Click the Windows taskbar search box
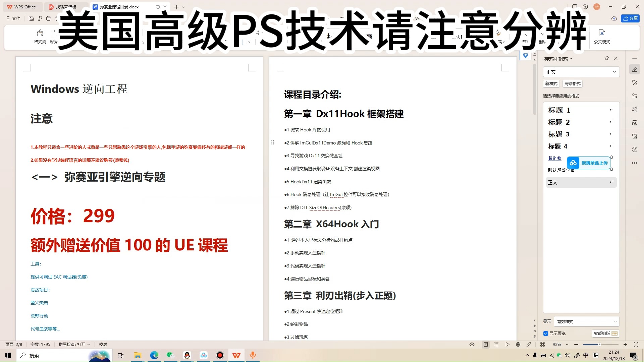 [x=64, y=355]
